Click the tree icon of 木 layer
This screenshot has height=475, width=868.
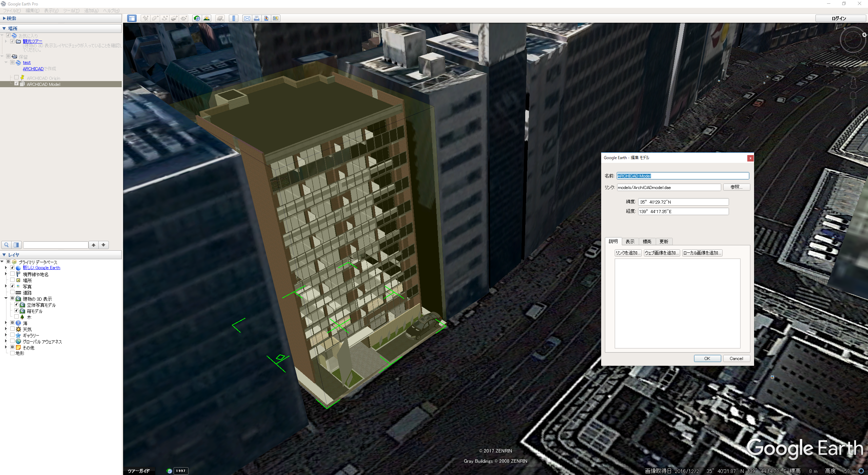tap(22, 317)
